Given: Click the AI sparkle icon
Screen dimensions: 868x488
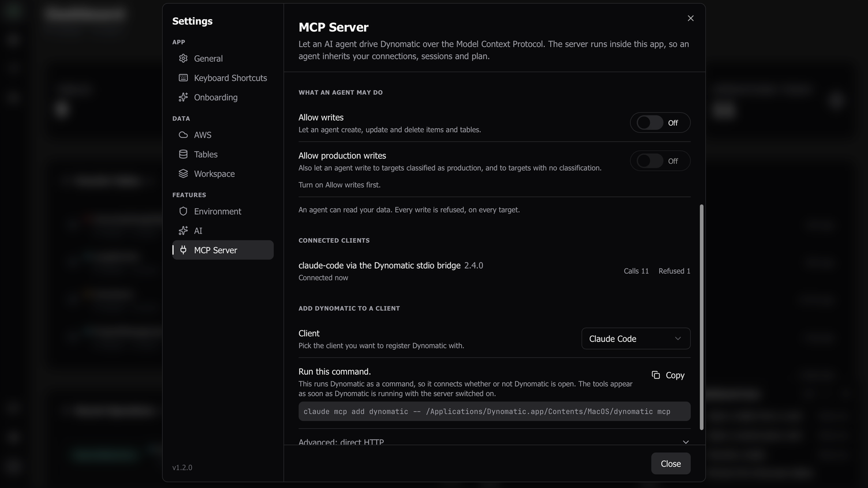Looking at the screenshot, I should pos(183,231).
